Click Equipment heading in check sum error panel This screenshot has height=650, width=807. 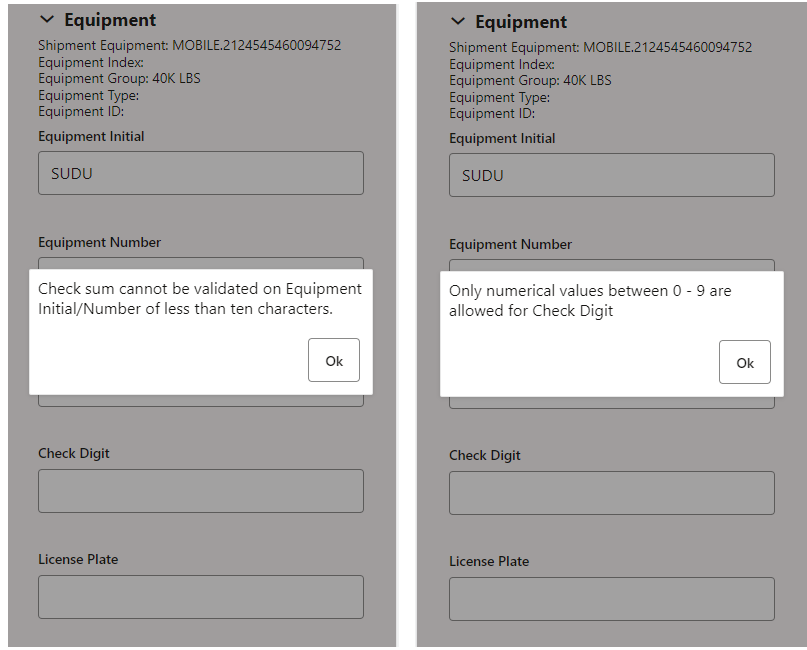click(x=110, y=20)
